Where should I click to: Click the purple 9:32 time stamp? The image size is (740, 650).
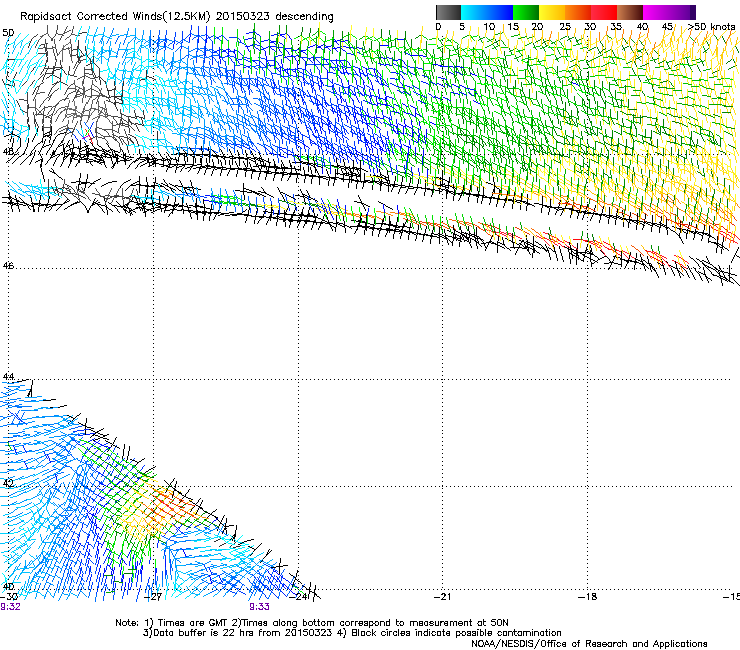coord(10,607)
